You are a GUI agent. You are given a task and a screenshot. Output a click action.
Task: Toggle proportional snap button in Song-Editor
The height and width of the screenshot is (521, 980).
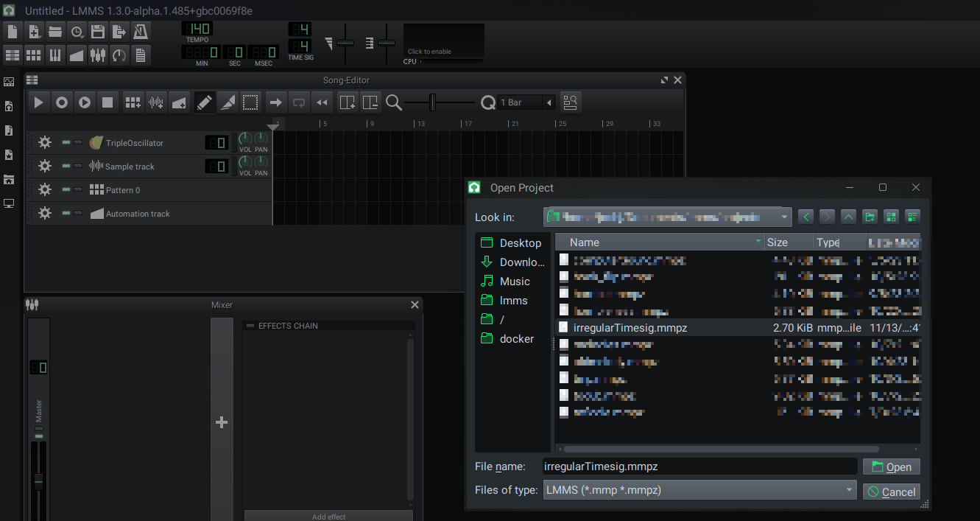570,102
